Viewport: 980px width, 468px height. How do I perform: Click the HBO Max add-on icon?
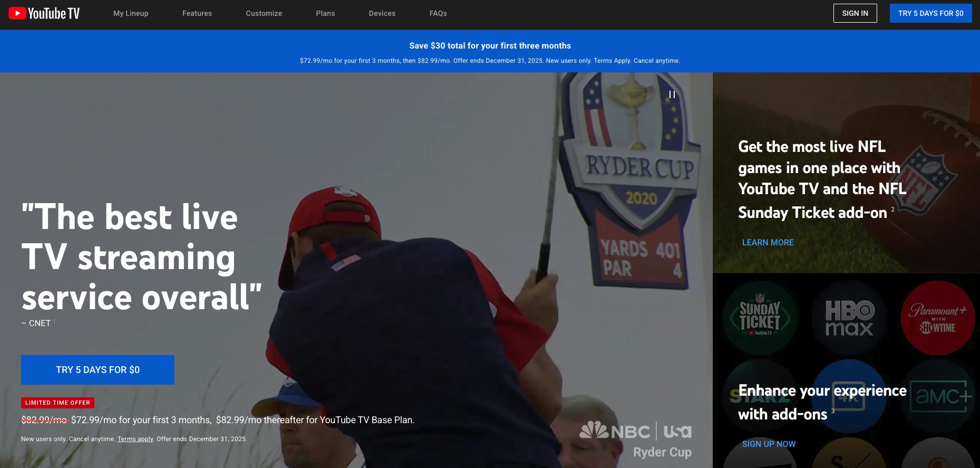(849, 317)
